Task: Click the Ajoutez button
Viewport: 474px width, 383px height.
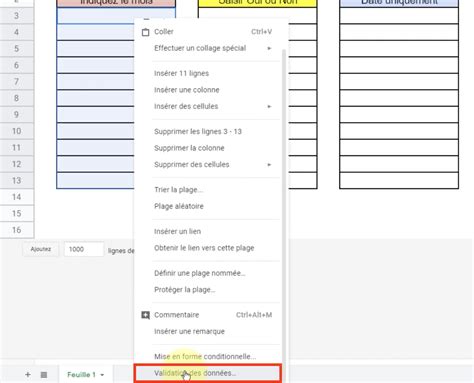Action: tap(41, 249)
